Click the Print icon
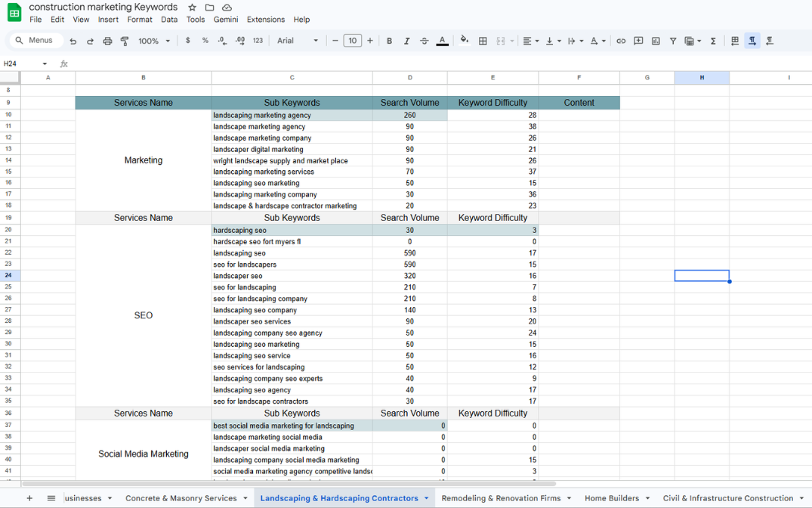 pyautogui.click(x=107, y=41)
